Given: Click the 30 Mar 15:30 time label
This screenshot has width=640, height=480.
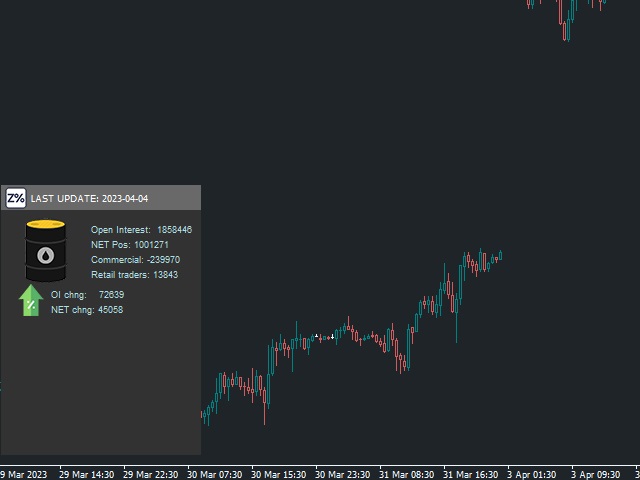Looking at the screenshot, I should pos(279,475).
